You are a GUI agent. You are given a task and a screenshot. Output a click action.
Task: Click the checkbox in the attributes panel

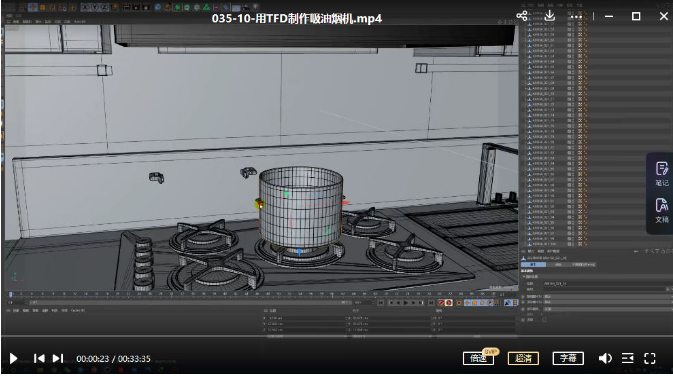(544, 320)
